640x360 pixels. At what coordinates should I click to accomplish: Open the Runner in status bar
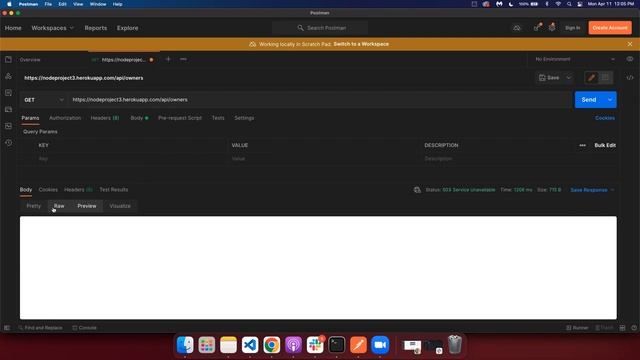[x=577, y=328]
